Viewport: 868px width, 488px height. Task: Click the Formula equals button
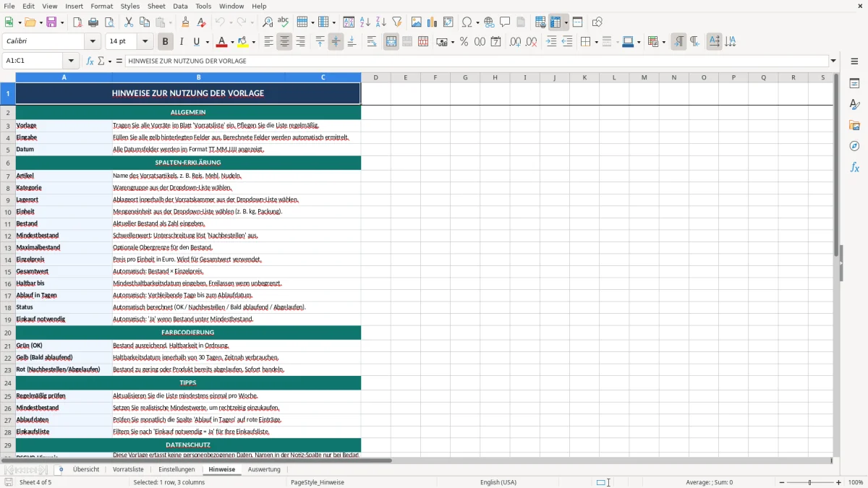tap(119, 61)
